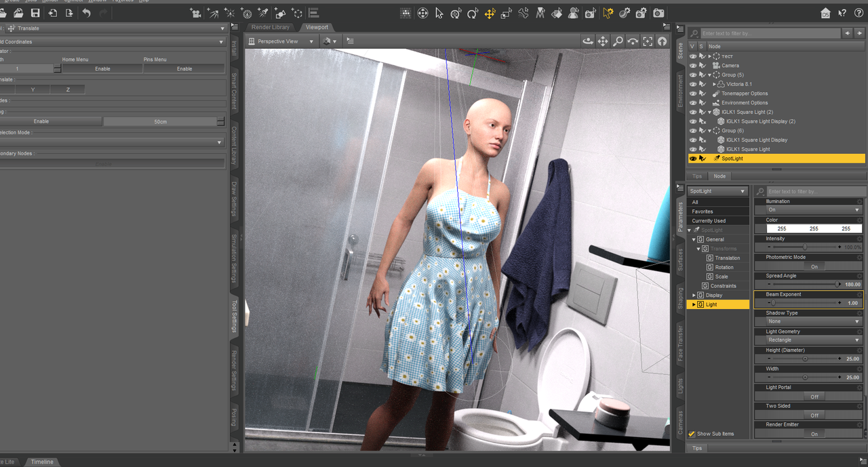Click the viewport Pan control
Viewport: 868px width, 467px height.
[x=603, y=41]
